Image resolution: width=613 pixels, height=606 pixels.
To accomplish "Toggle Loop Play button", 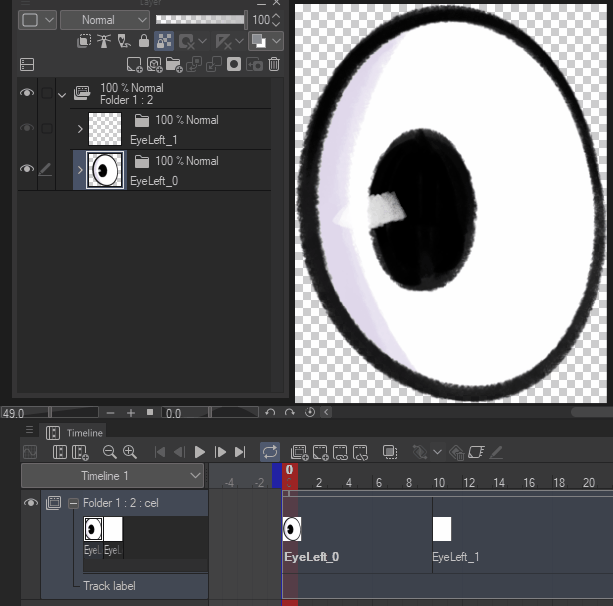I will pos(270,452).
